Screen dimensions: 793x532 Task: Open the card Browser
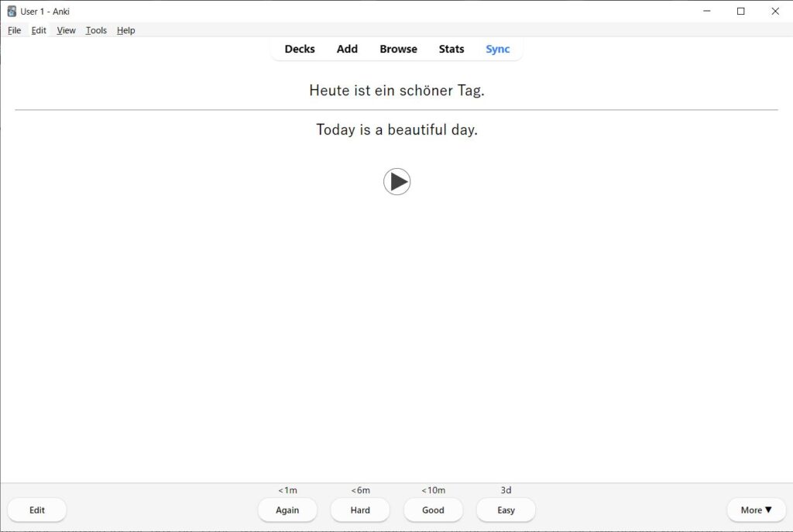398,49
